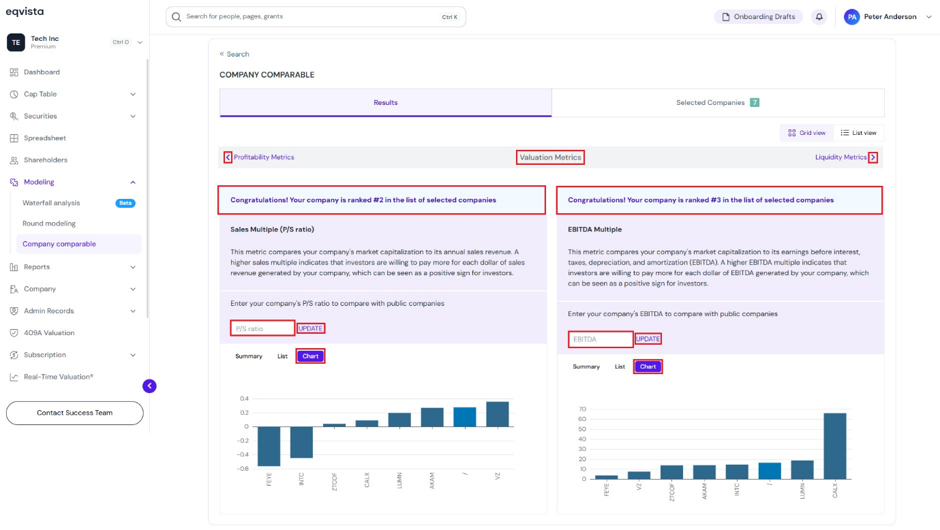Expand the Subscription menu chevron
This screenshot has width=940, height=530.
(x=133, y=355)
